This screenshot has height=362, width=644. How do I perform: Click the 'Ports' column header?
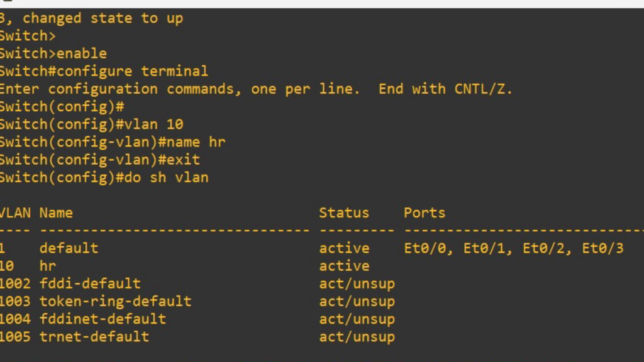point(424,212)
